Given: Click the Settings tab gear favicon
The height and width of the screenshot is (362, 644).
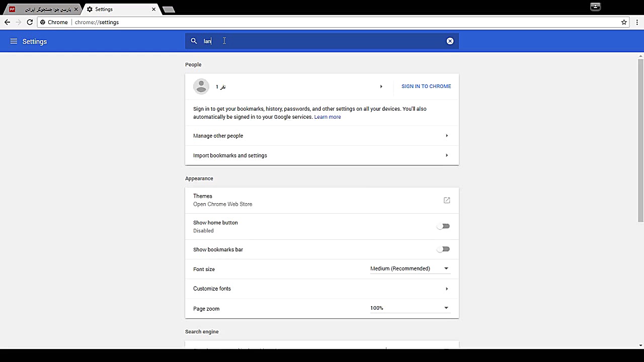Looking at the screenshot, I should tap(90, 9).
